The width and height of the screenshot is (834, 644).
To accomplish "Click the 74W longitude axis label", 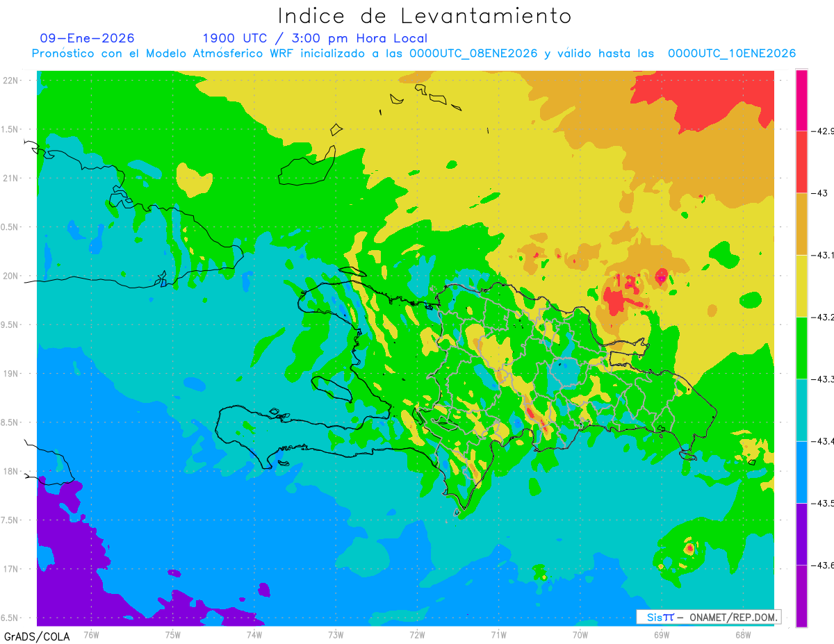I will pos(254,634).
